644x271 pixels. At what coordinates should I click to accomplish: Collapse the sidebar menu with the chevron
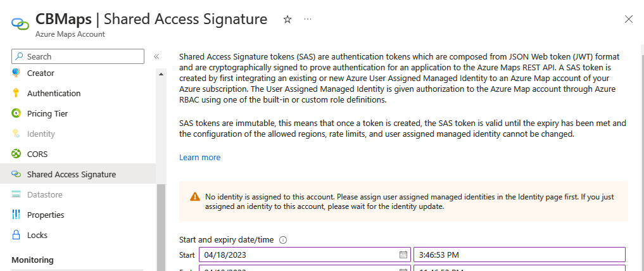[x=156, y=56]
